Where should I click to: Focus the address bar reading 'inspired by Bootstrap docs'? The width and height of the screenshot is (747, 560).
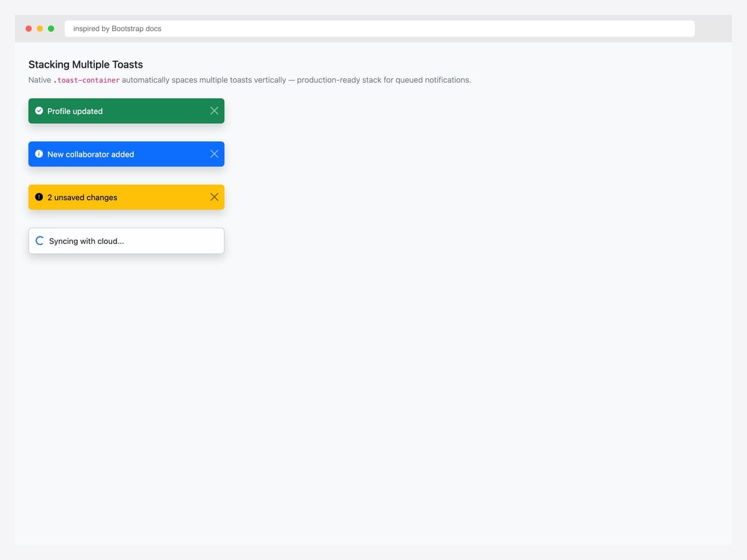[380, 29]
